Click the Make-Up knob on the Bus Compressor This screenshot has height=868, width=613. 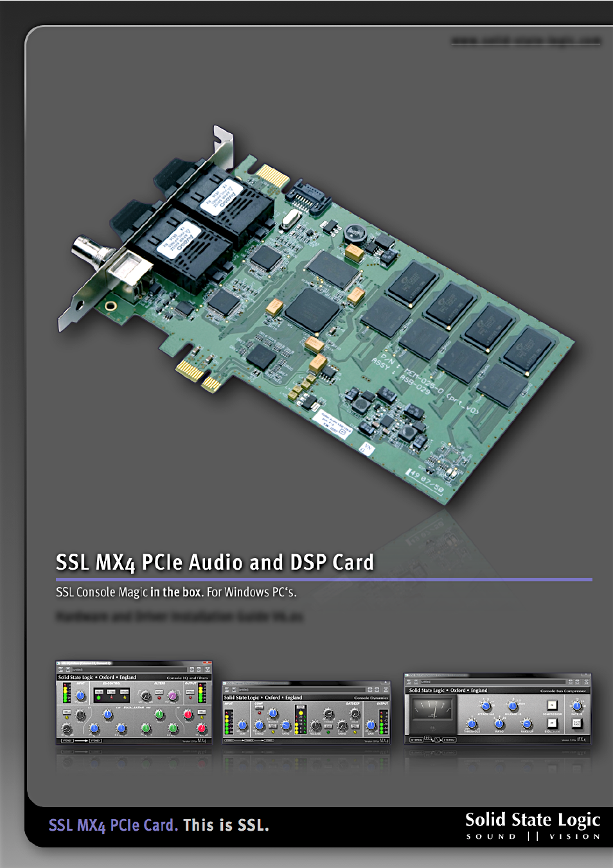point(526,724)
